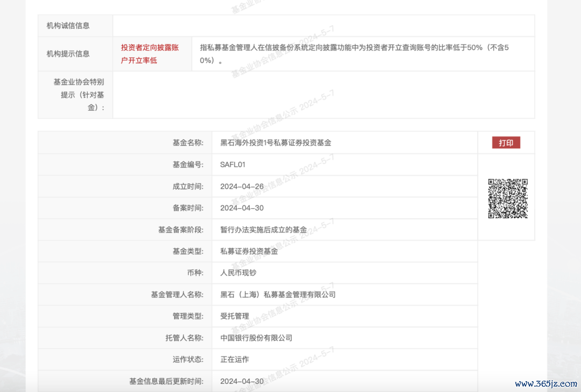The height and width of the screenshot is (392, 581).
Task: Click the 基金编号 label
Action: (x=188, y=165)
